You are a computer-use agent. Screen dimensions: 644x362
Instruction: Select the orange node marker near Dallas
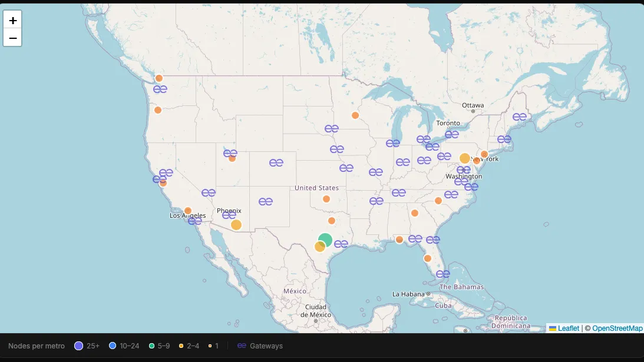pos(332,221)
